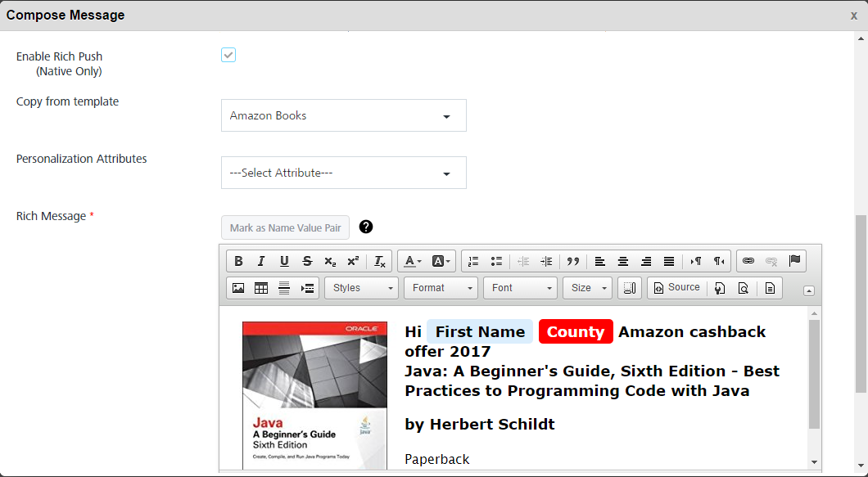The height and width of the screenshot is (477, 868).
Task: Open the background color picker
Action: pos(441,261)
